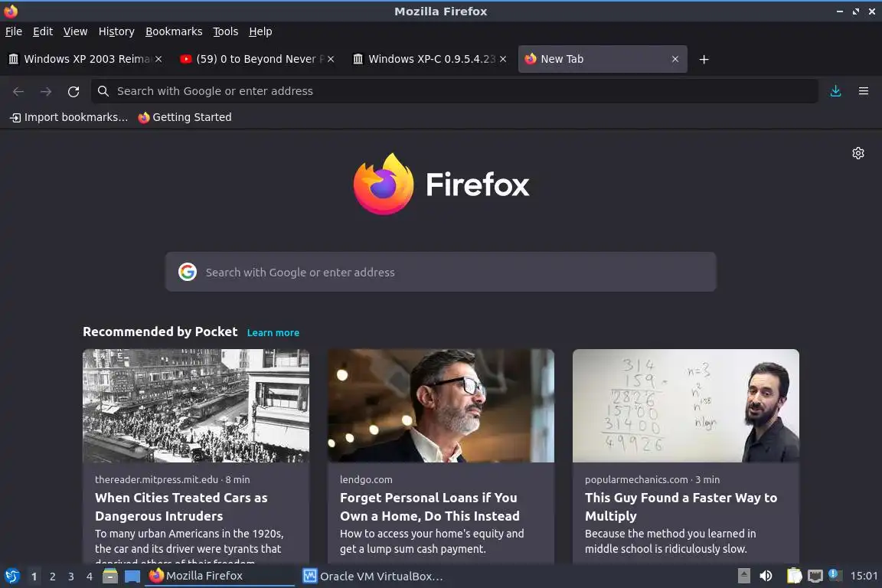
Task: Focus the center page Google search box
Action: tap(440, 272)
